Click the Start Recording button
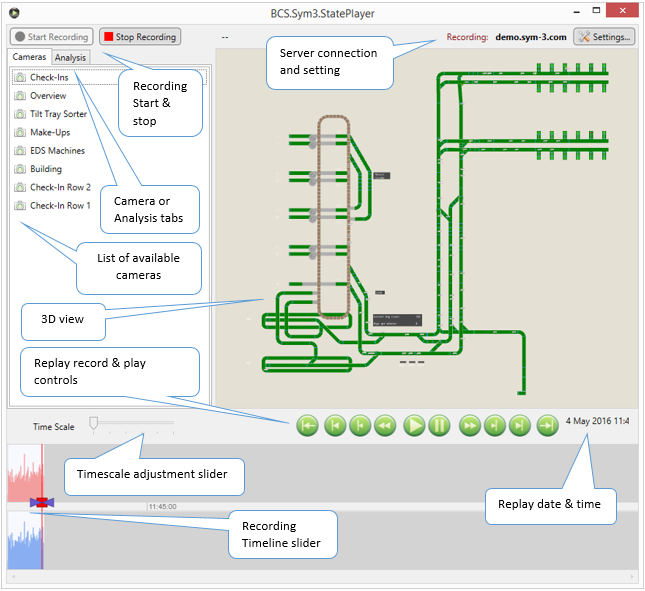The image size is (645, 591). pos(51,37)
